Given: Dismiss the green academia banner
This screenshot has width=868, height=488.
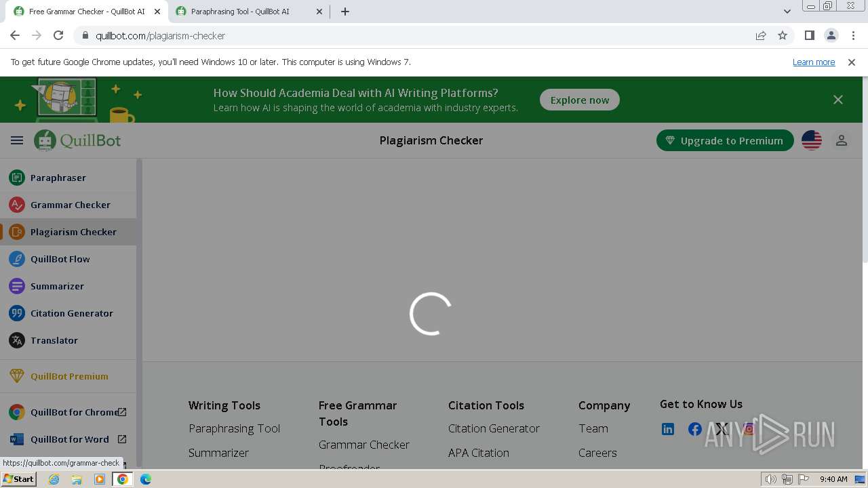Looking at the screenshot, I should pos(838,100).
